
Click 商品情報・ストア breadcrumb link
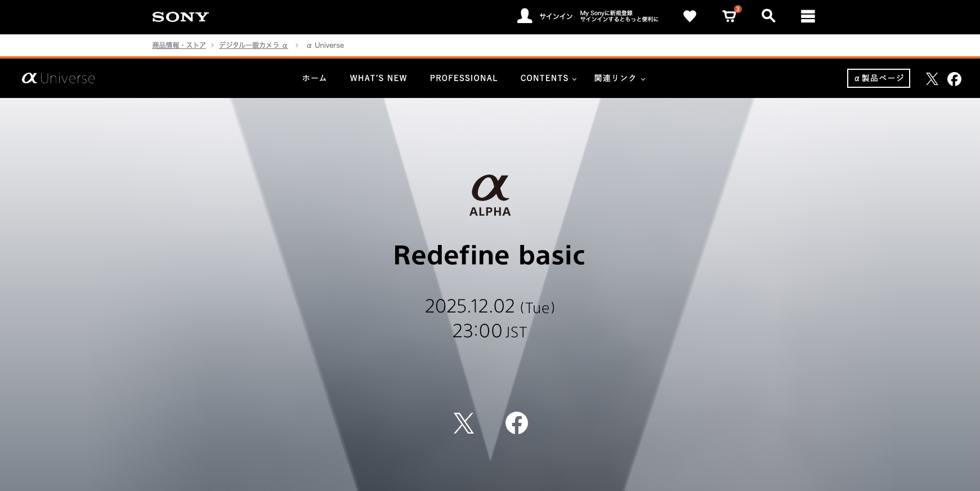coord(179,45)
